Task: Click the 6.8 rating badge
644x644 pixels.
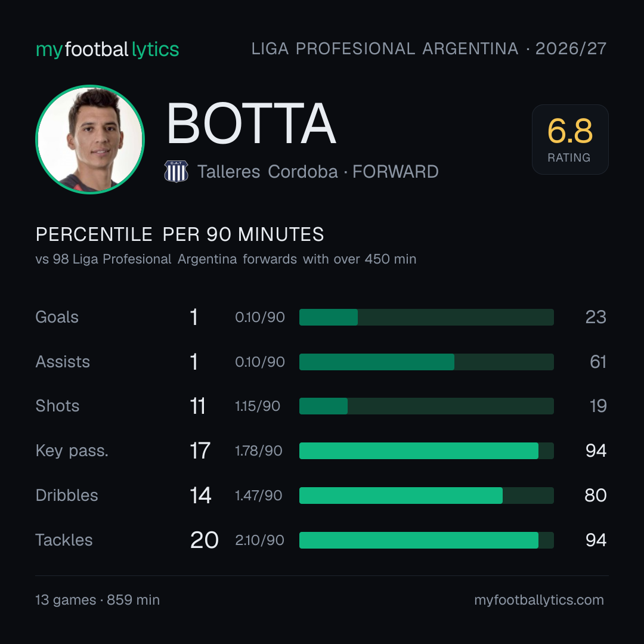Action: [570, 139]
